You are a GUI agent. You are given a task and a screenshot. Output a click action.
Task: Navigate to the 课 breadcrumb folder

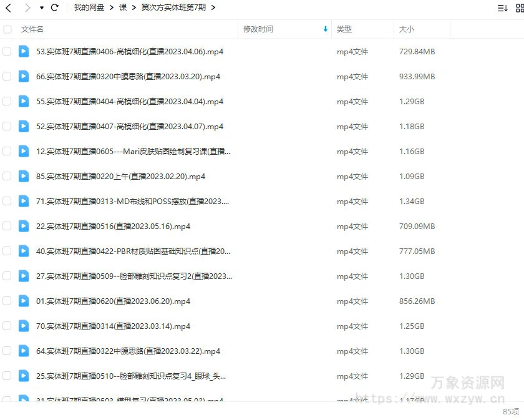pos(123,8)
